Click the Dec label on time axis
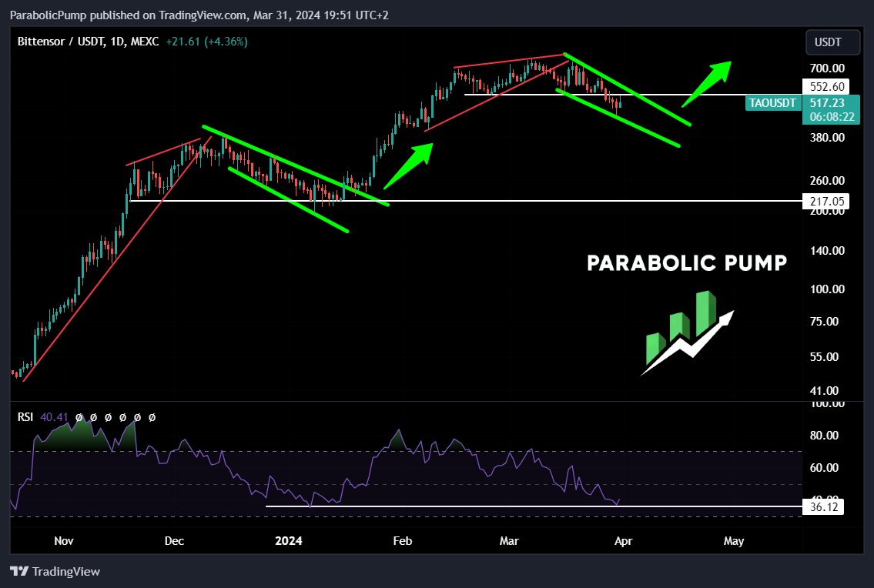 tap(174, 540)
